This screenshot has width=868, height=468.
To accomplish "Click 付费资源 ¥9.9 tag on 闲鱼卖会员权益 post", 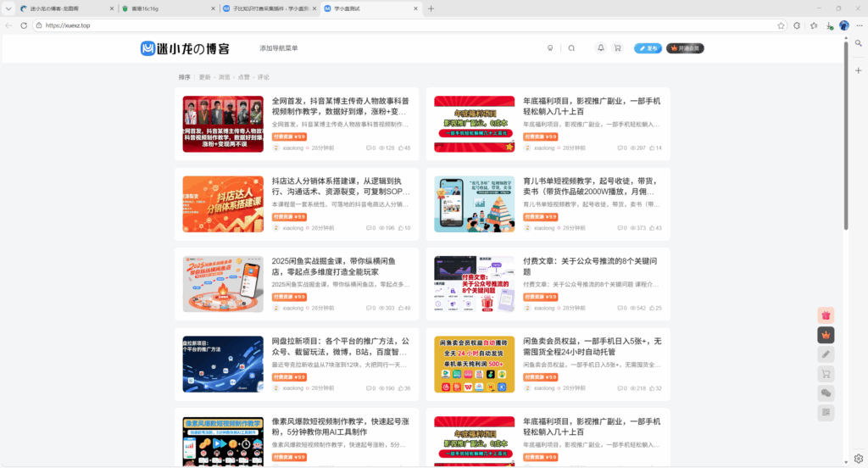I will (x=540, y=377).
